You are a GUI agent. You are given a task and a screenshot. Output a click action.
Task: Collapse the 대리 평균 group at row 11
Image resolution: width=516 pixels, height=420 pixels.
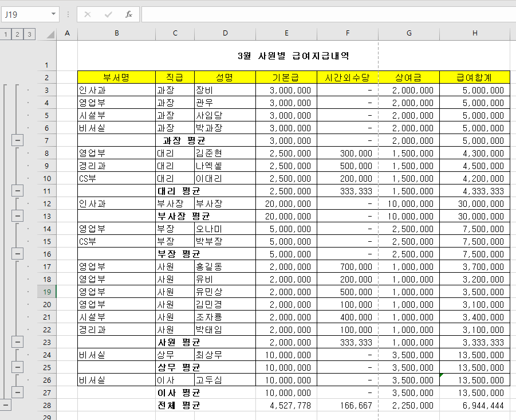[x=17, y=191]
